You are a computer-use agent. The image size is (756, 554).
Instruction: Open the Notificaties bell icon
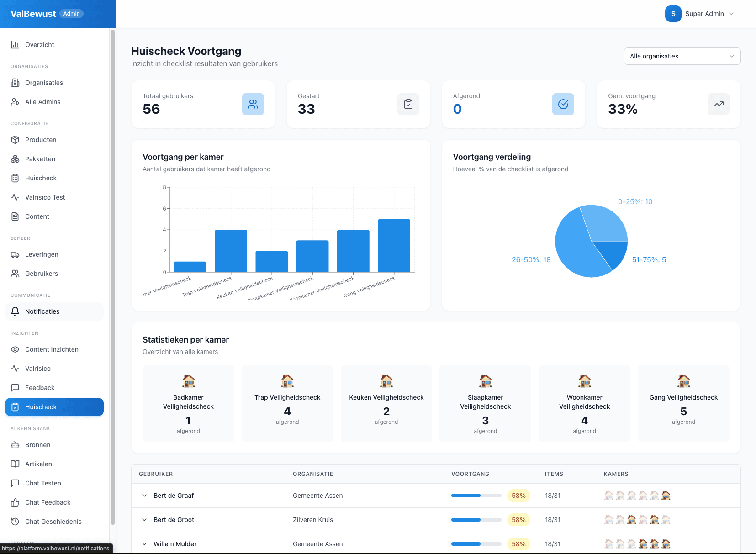[x=15, y=311]
